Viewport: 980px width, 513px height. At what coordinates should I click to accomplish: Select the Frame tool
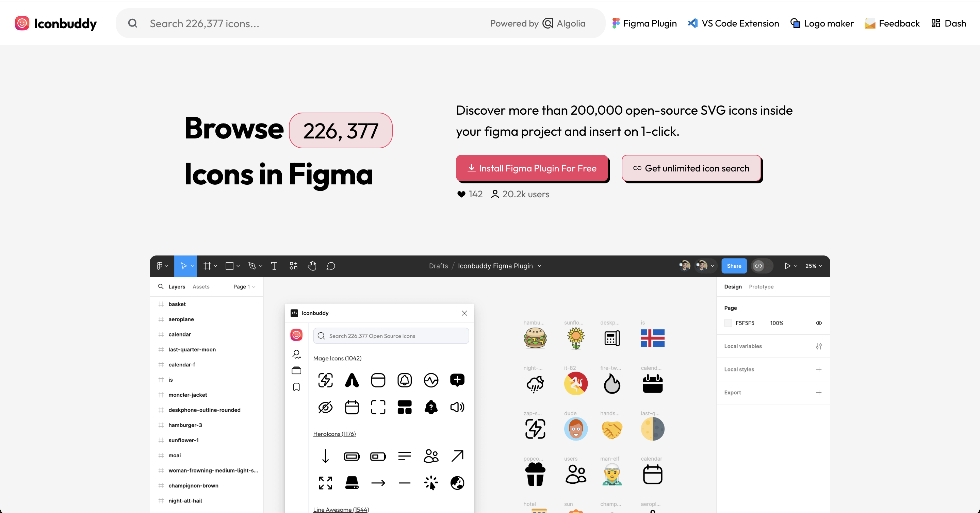[207, 266]
